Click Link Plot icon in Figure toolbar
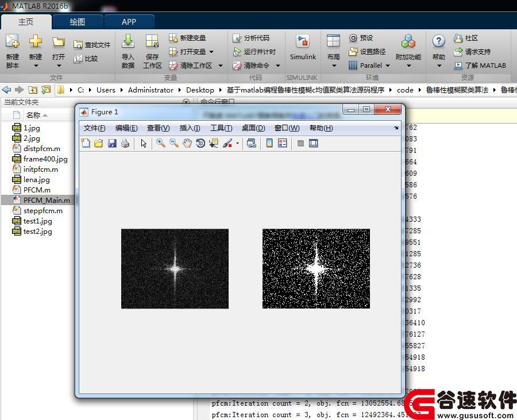 pyautogui.click(x=251, y=144)
